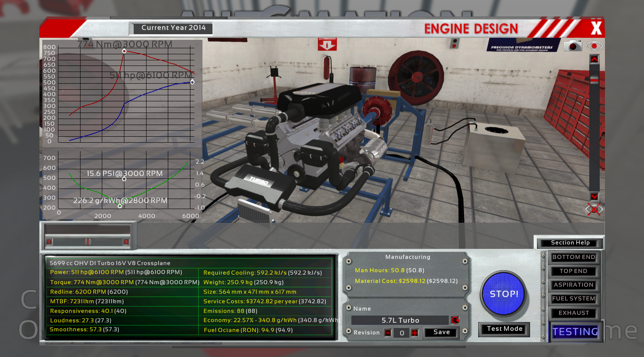Click the Responsiveness: 40.1 stat
The image size is (644, 357).
coord(88,311)
